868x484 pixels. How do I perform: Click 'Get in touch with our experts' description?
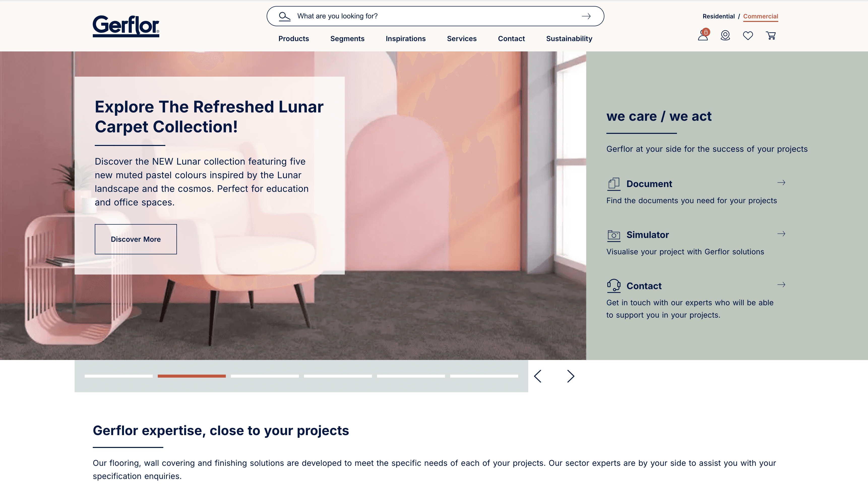click(x=690, y=309)
